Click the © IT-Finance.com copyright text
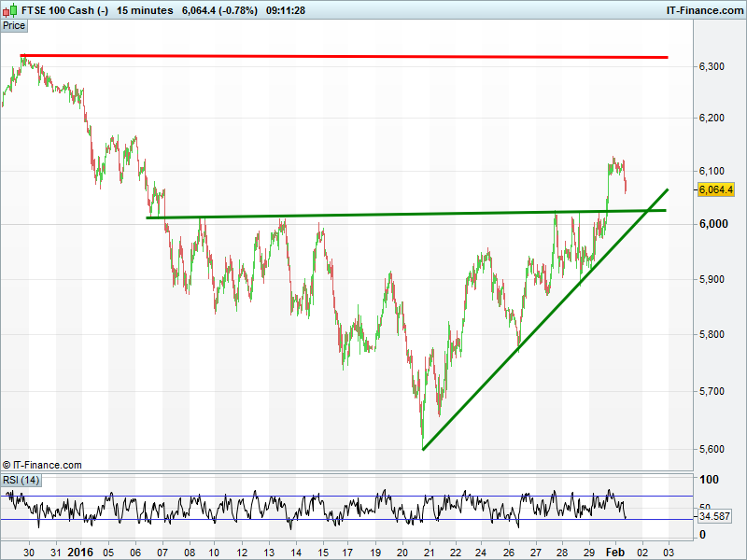Image resolution: width=747 pixels, height=560 pixels. 42,465
